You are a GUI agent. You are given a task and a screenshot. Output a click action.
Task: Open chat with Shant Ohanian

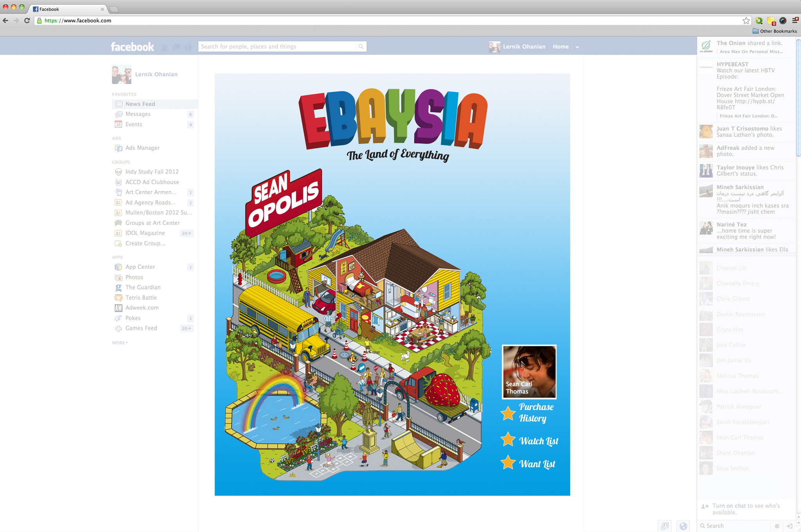(746, 453)
